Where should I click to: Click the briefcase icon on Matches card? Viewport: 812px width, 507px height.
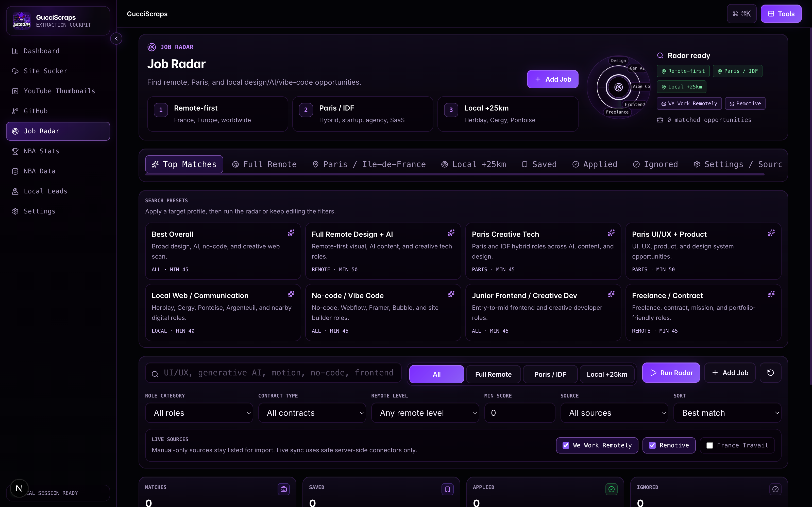click(283, 489)
